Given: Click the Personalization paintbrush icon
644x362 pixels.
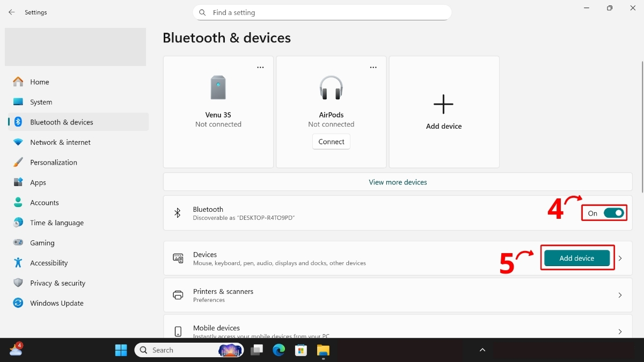Looking at the screenshot, I should coord(18,162).
